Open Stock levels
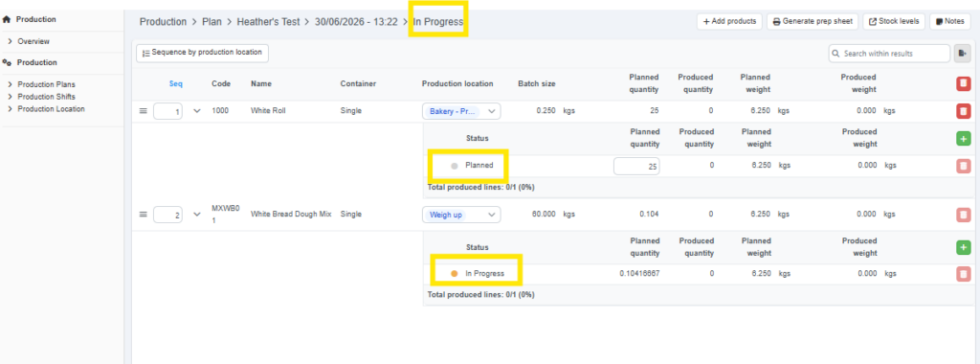 coord(894,21)
